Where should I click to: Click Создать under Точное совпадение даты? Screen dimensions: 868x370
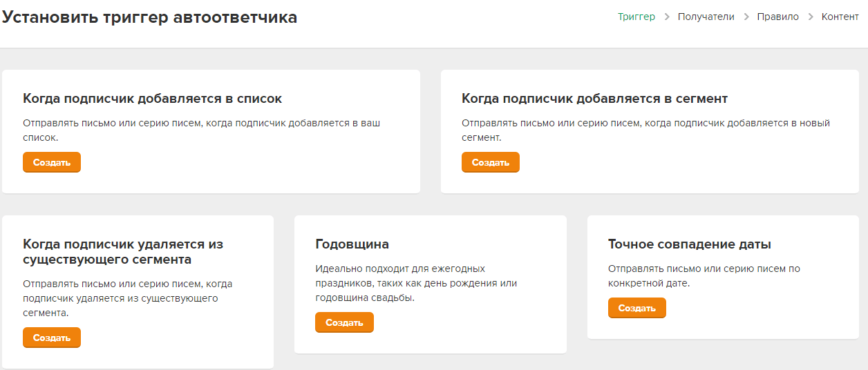(636, 308)
